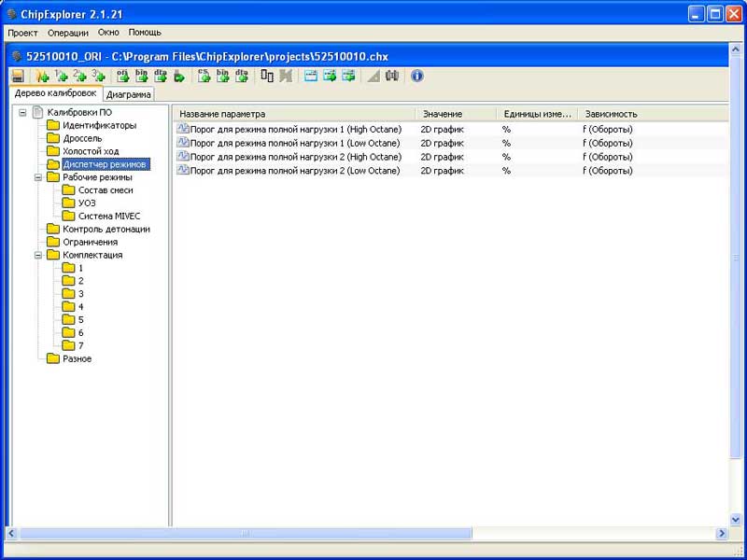
Task: Collapse the Рабочие режимы tree branch
Action: pos(38,177)
